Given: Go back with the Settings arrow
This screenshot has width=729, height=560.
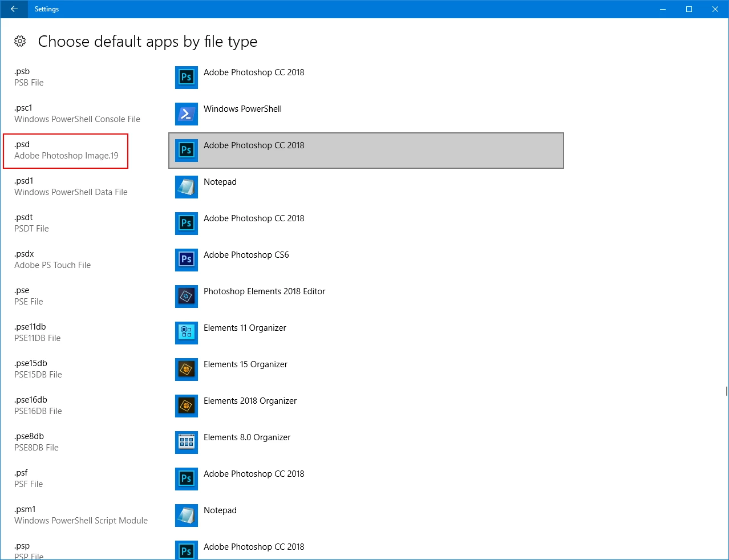Looking at the screenshot, I should click(x=14, y=9).
